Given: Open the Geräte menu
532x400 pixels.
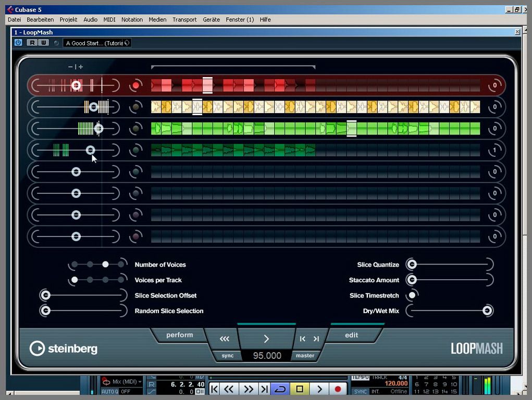Looking at the screenshot, I should coord(211,20).
